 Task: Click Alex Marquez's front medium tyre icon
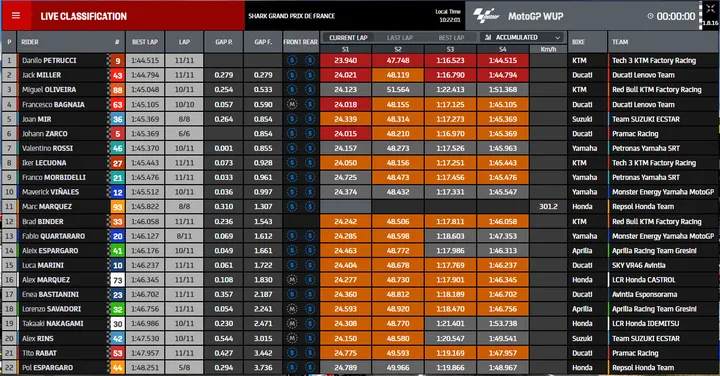(292, 280)
